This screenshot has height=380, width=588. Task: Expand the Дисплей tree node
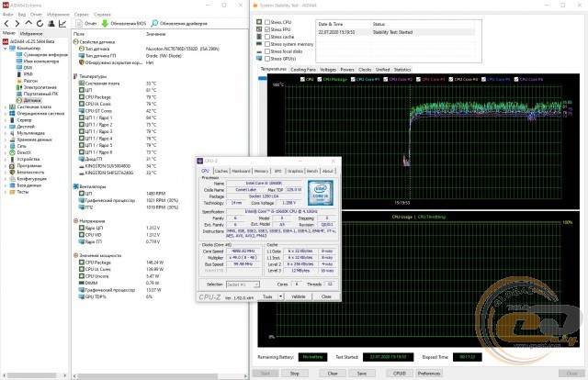6,127
